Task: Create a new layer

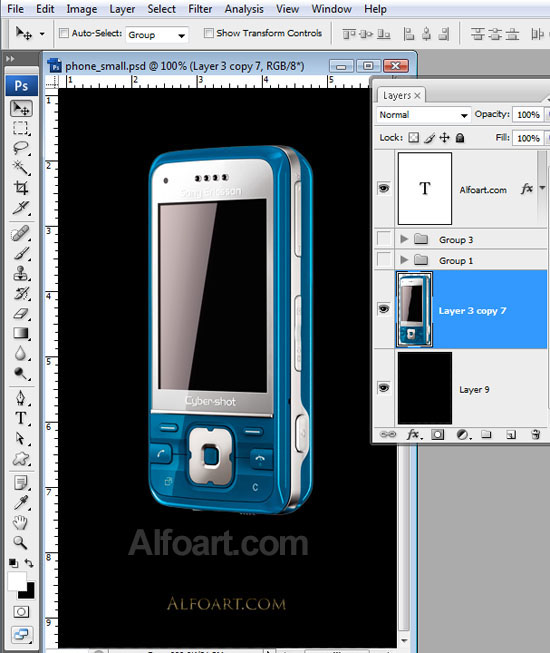Action: coord(511,435)
